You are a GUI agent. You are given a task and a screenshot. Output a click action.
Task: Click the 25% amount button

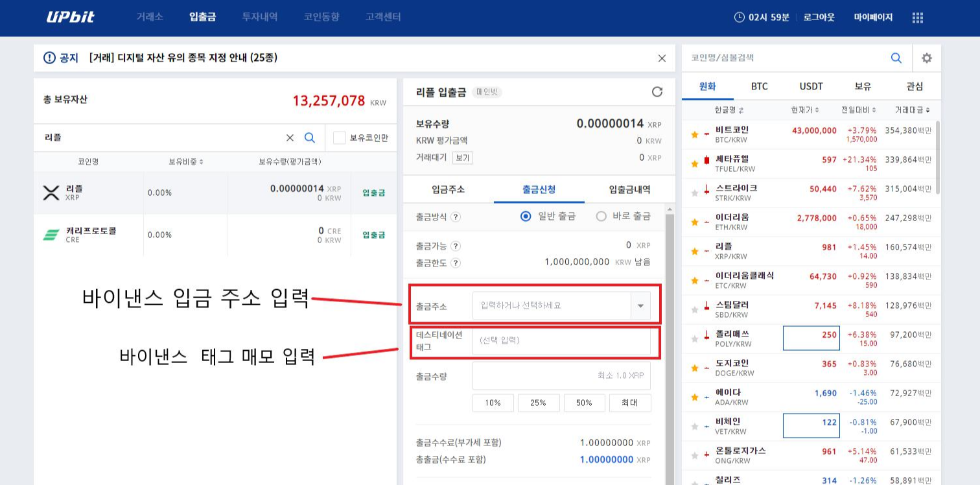coord(539,403)
